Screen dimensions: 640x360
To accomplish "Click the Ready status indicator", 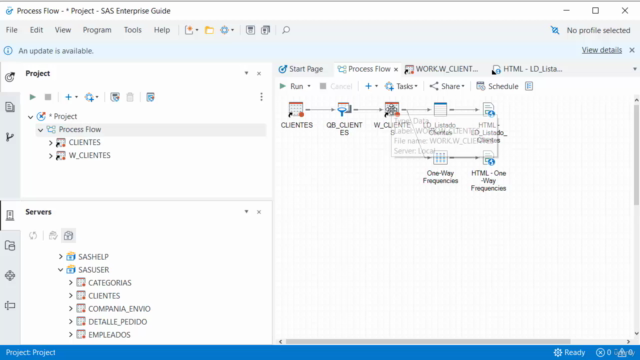I will click(569, 353).
